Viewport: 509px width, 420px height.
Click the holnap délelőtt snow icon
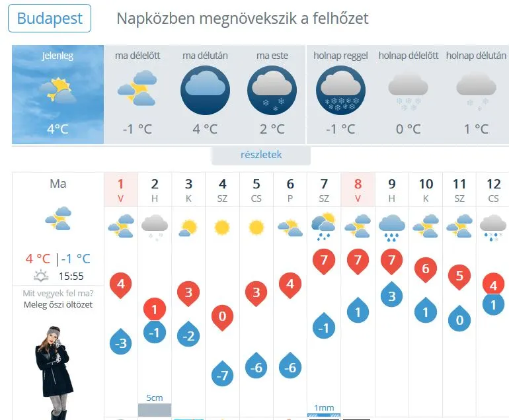pyautogui.click(x=408, y=90)
